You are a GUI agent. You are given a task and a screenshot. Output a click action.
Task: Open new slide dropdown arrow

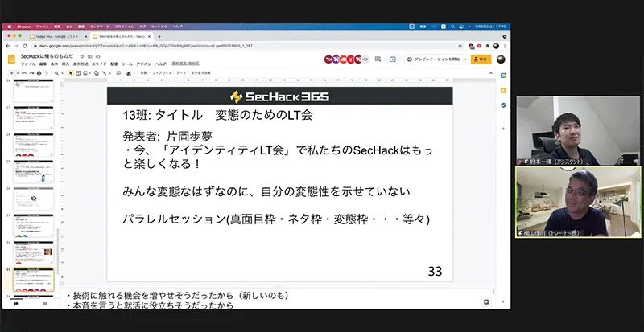(18, 73)
